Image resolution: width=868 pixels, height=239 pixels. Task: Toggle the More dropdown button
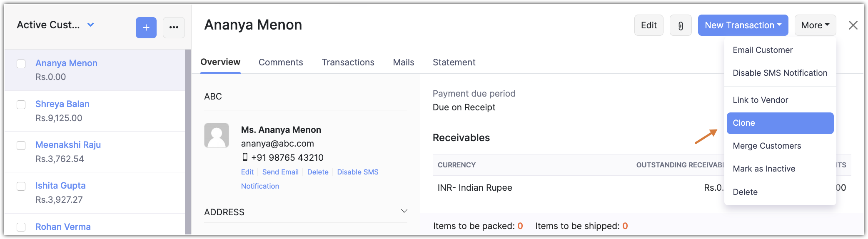click(815, 25)
